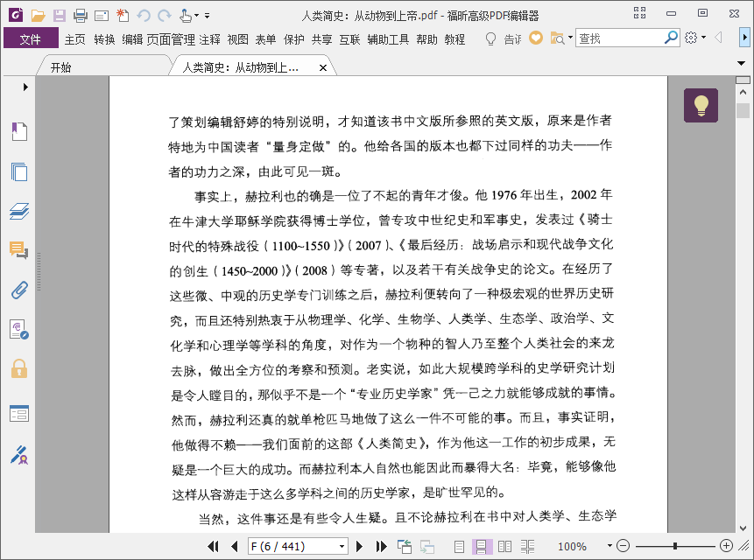Click the previous view icon in status bar
The image size is (754, 560).
[405, 546]
